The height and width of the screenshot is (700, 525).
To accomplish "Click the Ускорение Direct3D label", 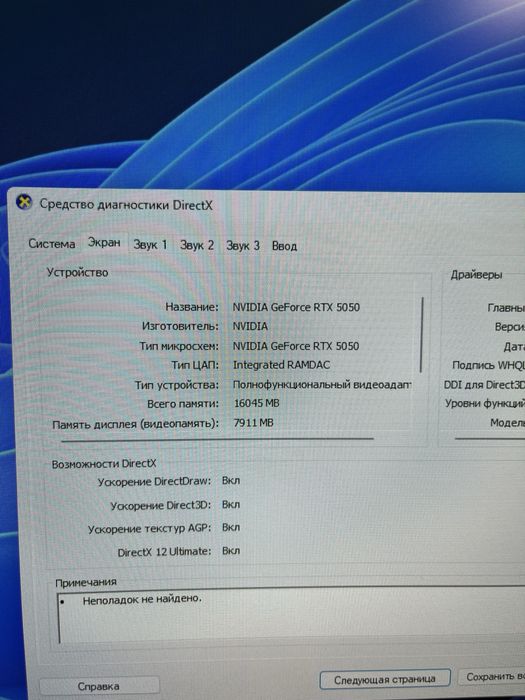I will pyautogui.click(x=161, y=506).
